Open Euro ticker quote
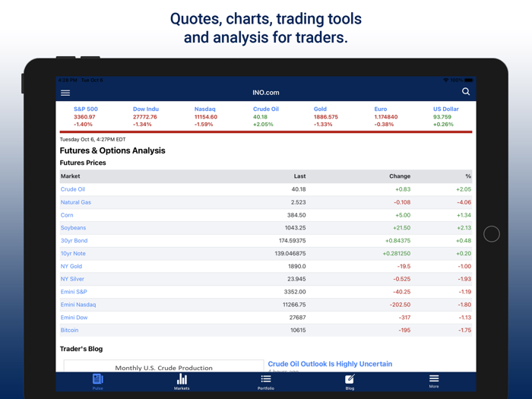The height and width of the screenshot is (399, 532). (x=386, y=116)
